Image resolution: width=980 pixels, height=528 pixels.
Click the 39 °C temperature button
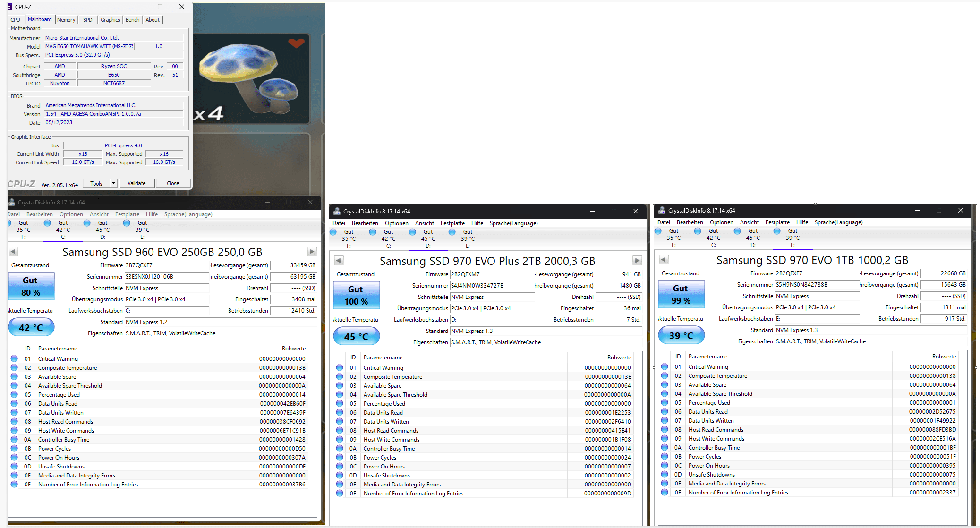(x=681, y=335)
